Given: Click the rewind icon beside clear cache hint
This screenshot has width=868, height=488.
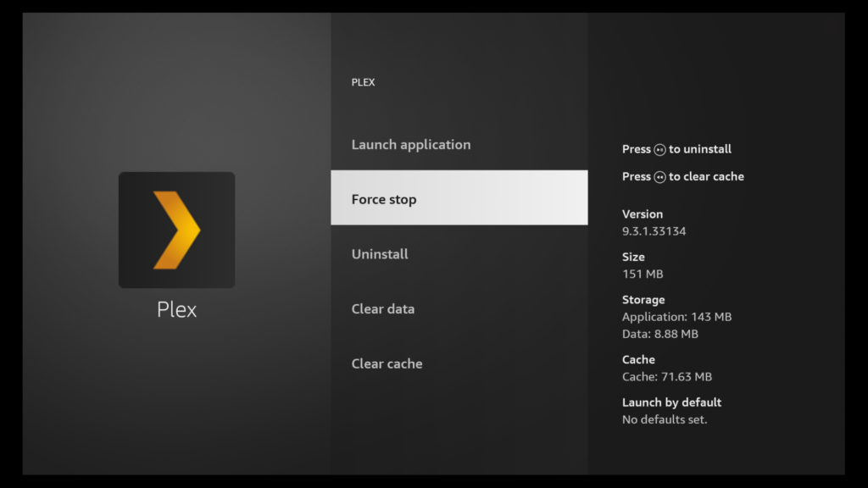Looking at the screenshot, I should (659, 177).
